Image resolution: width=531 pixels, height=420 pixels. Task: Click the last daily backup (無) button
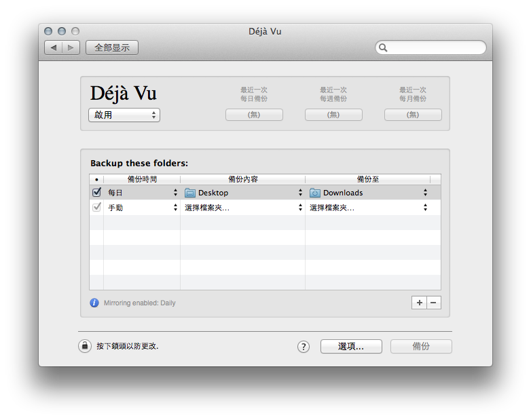tap(254, 115)
